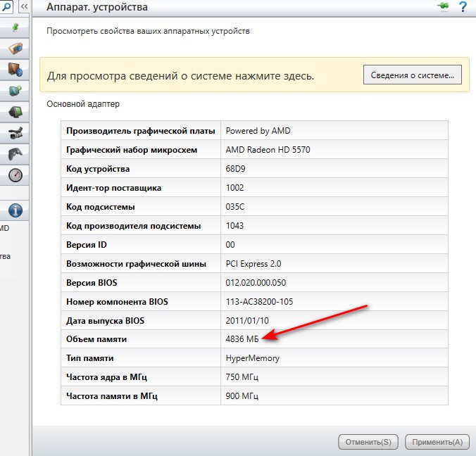The image size is (476, 456).
Task: Open the performance gauge sidebar icon
Action: 15,175
